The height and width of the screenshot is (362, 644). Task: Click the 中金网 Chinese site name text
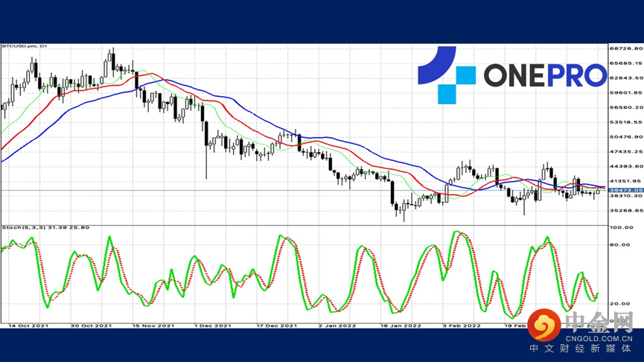599,322
